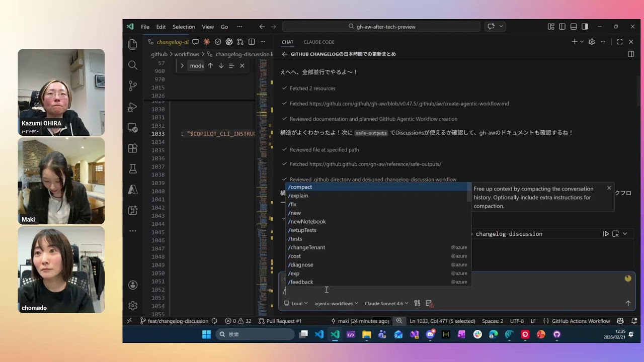Screen dimensions: 644x362
Task: Switch to the CLAUDE CODE tab
Action: pos(319,42)
